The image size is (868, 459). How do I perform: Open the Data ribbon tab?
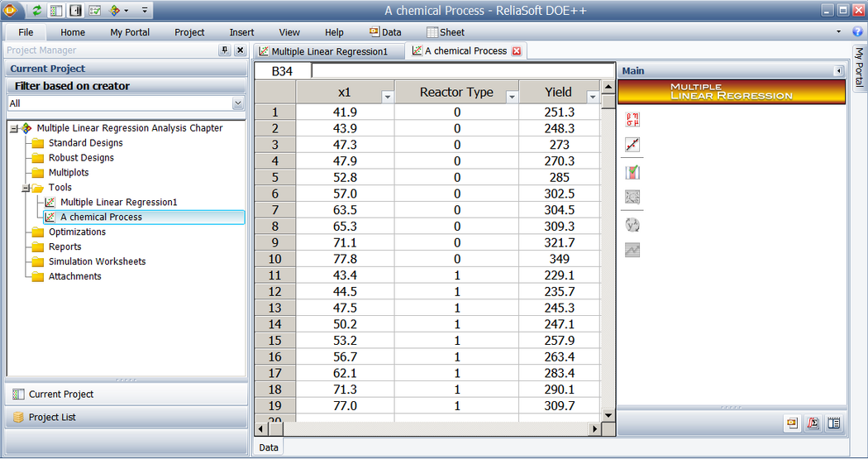click(x=385, y=32)
